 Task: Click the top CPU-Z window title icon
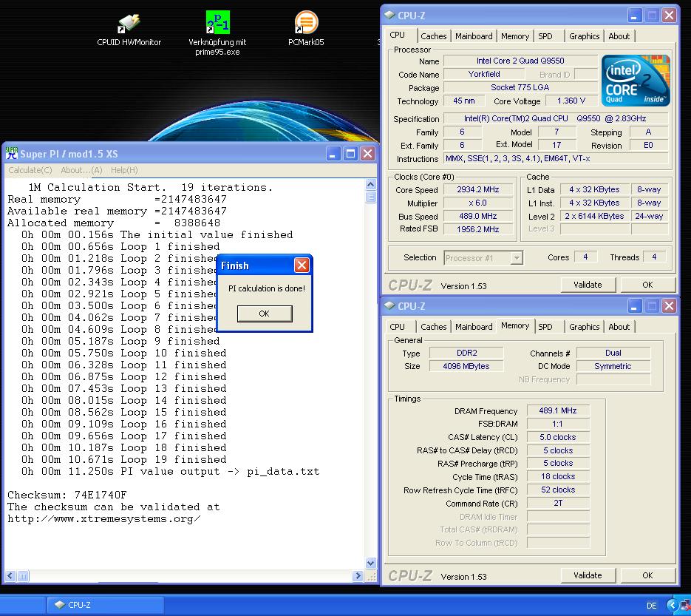coord(389,16)
